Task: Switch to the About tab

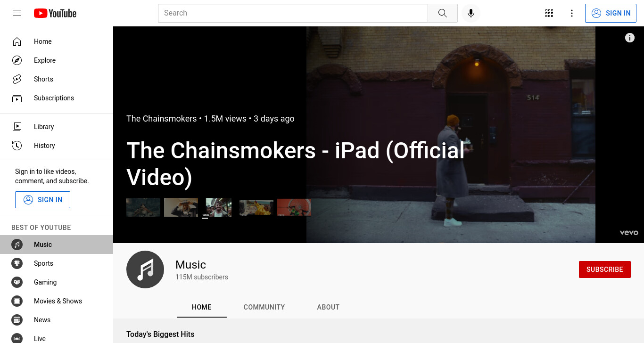Action: tap(328, 307)
